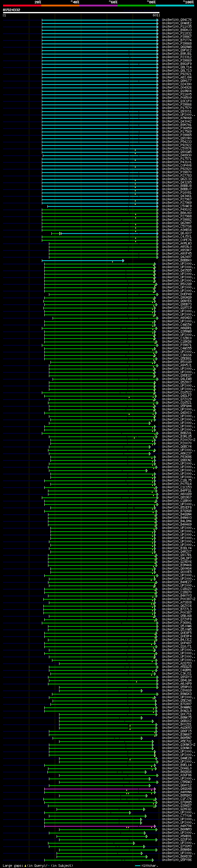Select hit UniRef100_D0EP49
Viewport: 197px width, 868px height.
coord(177,294)
